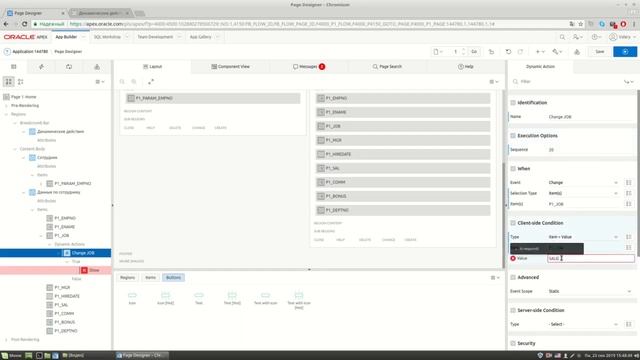Click the property Filter search field
This screenshot has width=640, height=360.
pyautogui.click(x=569, y=82)
